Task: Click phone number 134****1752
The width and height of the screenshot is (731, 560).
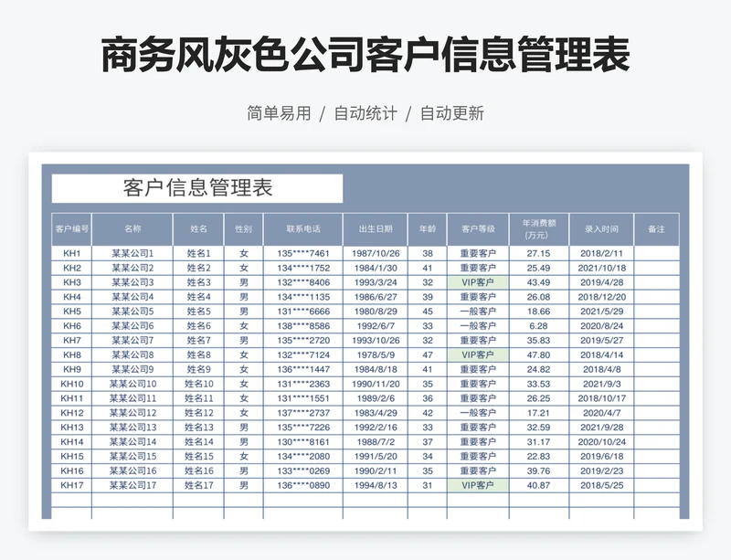Action: point(303,268)
